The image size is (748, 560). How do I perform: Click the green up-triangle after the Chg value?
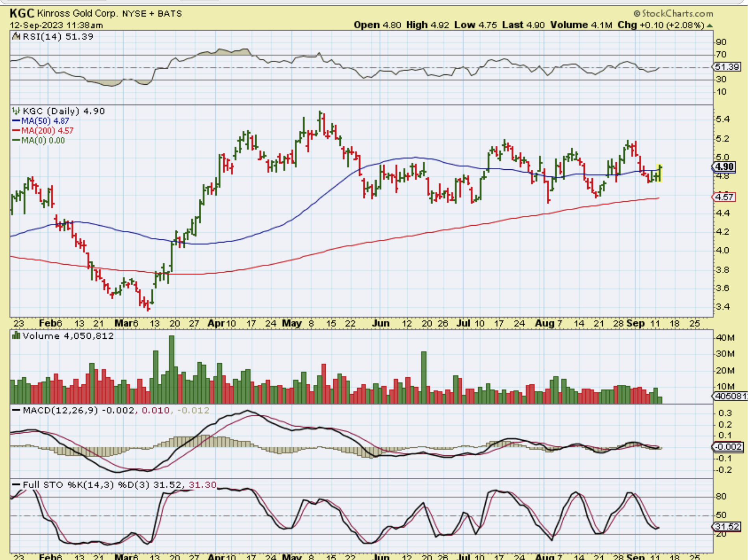(x=710, y=26)
